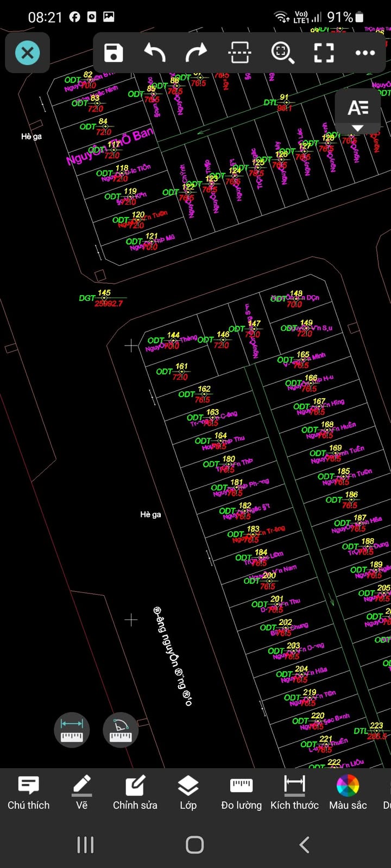
Task: Open the three-dot more options menu
Action: point(365,53)
